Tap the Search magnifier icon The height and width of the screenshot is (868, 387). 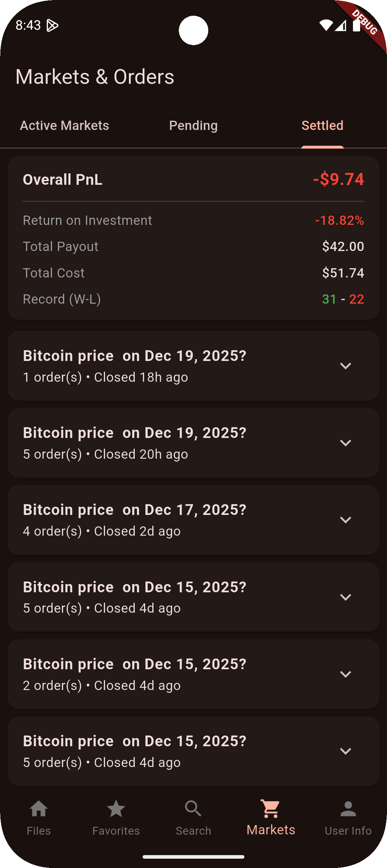[193, 809]
